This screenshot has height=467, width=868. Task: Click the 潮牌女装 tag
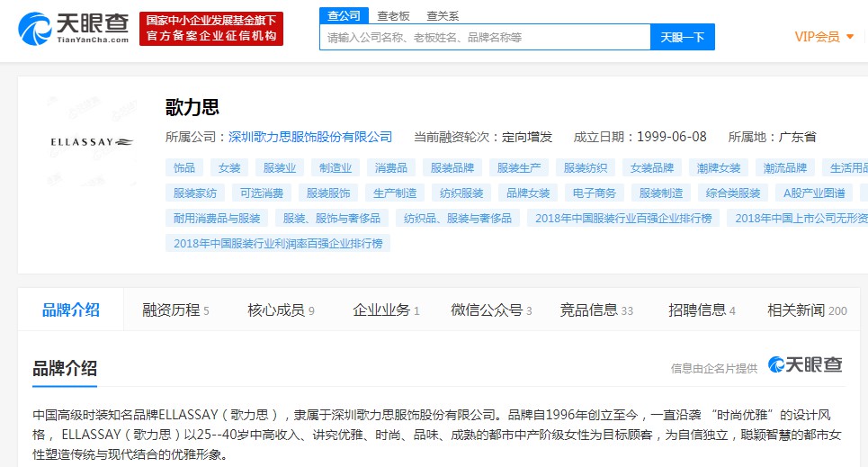pos(719,168)
